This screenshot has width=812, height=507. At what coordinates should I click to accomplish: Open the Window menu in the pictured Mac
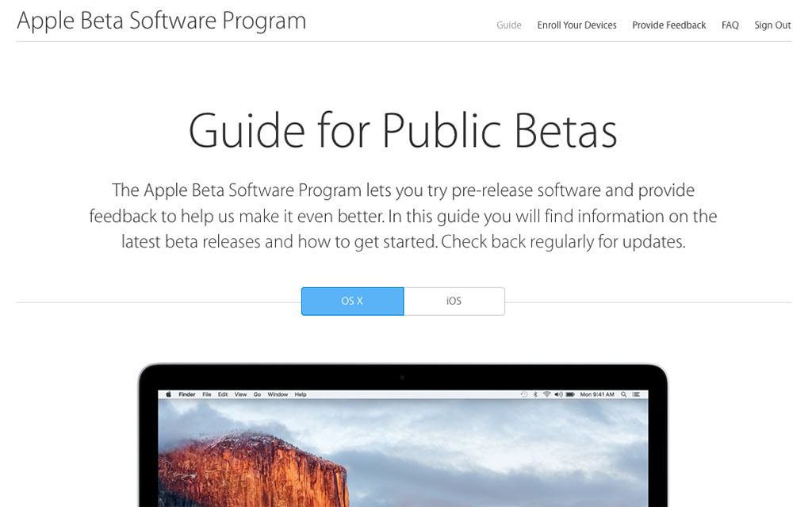click(x=278, y=394)
